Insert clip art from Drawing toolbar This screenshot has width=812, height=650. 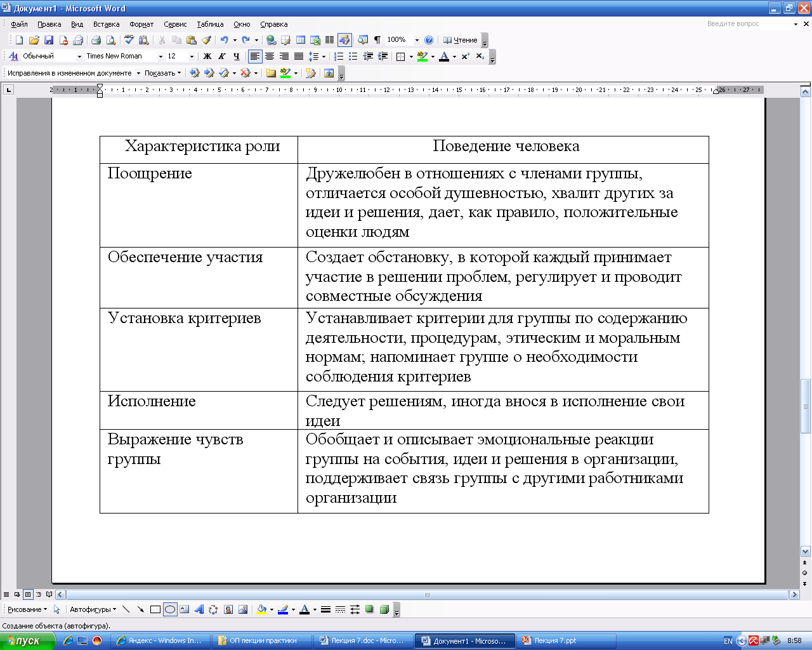pyautogui.click(x=228, y=609)
